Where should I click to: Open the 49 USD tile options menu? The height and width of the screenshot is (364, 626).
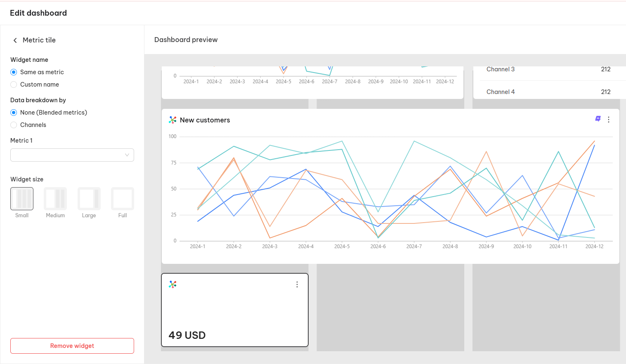click(297, 284)
